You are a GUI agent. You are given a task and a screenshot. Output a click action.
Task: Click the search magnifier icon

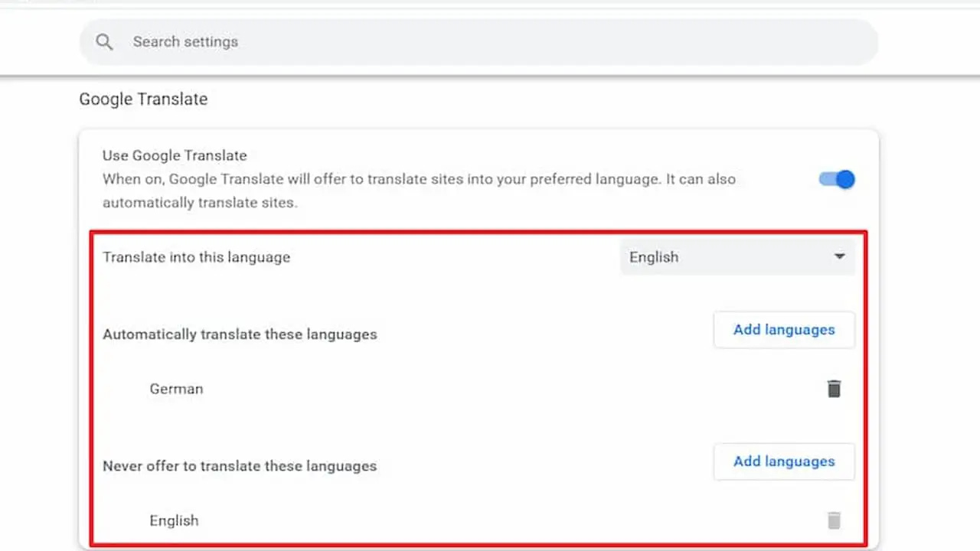coord(104,42)
